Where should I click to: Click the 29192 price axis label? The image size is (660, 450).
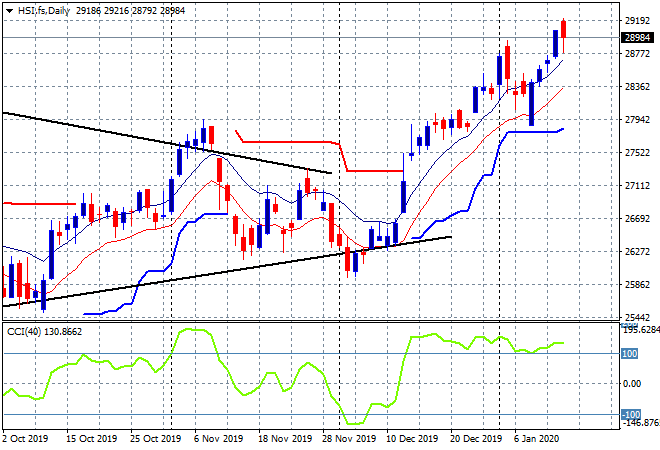coord(637,21)
